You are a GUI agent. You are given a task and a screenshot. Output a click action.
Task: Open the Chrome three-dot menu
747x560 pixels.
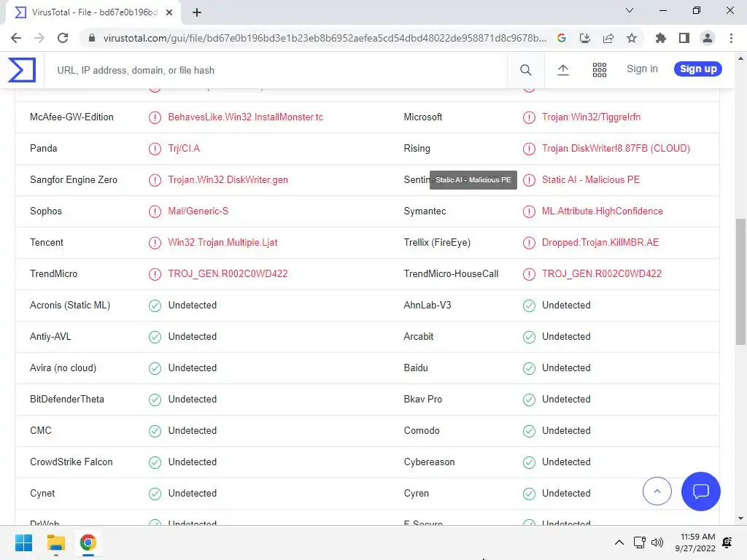731,38
